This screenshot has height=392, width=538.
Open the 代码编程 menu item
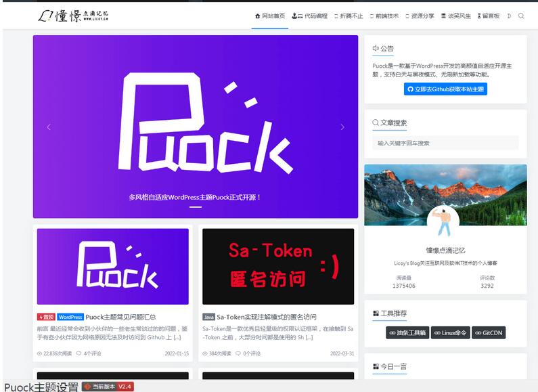coord(310,16)
